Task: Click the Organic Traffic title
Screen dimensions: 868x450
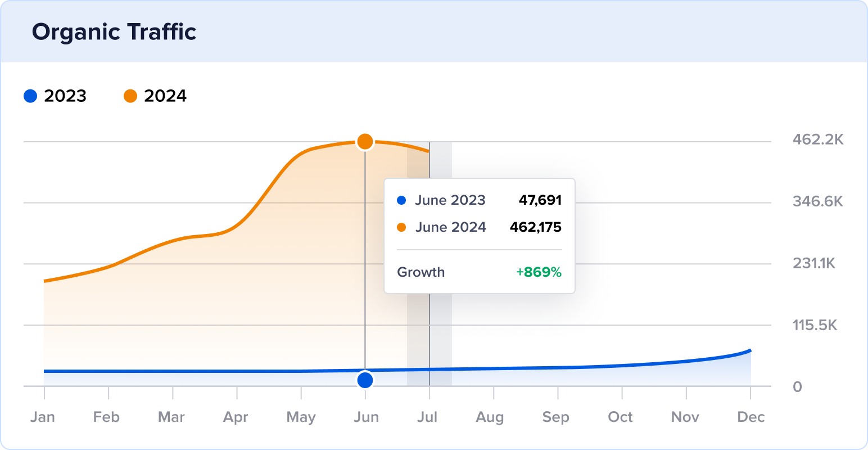Action: (x=114, y=32)
